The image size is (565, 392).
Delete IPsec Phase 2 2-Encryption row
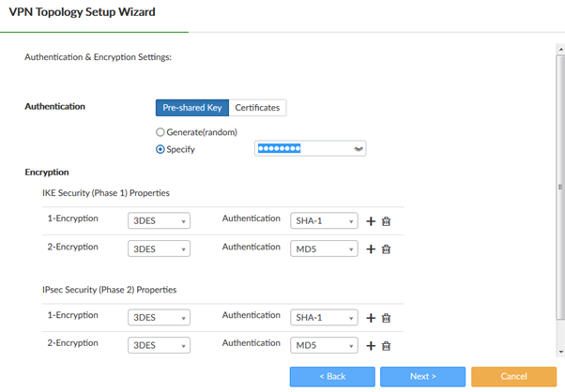coord(386,345)
